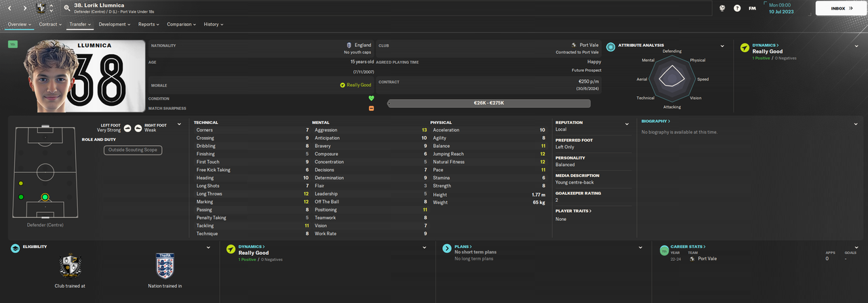
Task: Click the green condition heart icon
Action: coord(371,98)
